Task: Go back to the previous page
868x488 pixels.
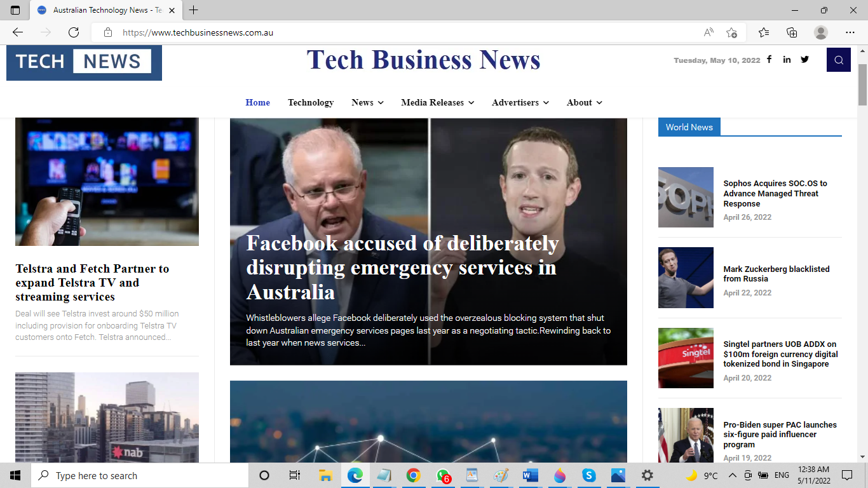Action: tap(18, 32)
